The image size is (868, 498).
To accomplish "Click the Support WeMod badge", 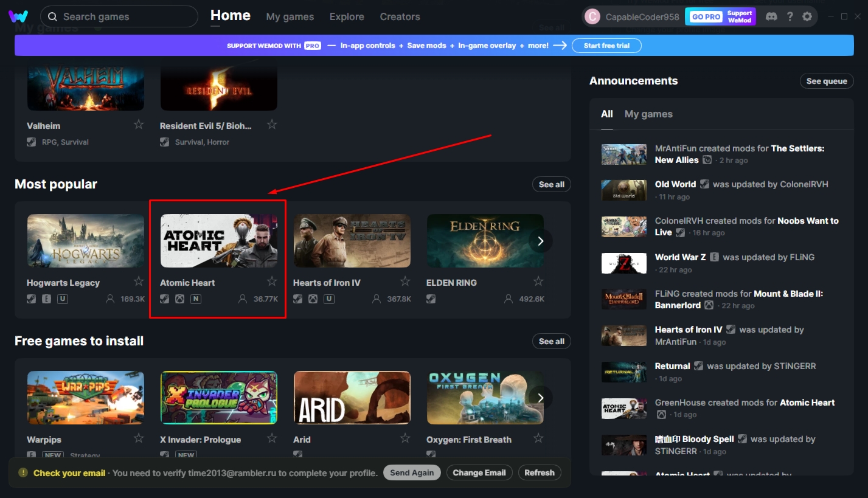I will [740, 17].
